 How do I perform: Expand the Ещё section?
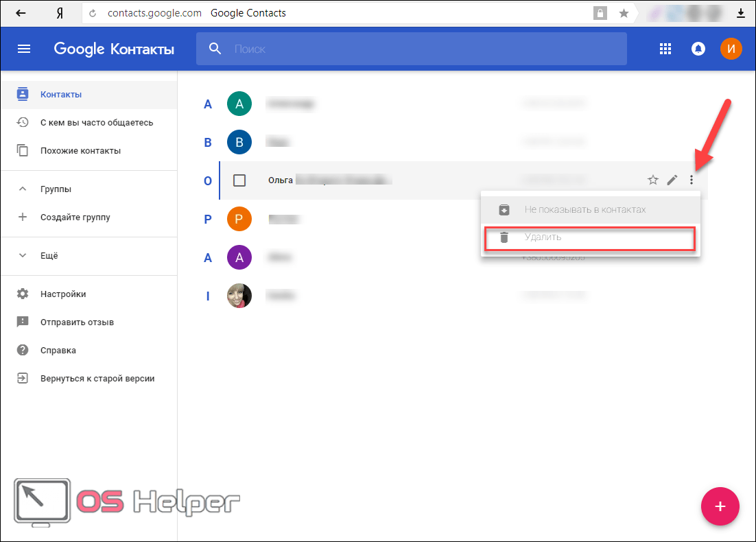point(23,256)
